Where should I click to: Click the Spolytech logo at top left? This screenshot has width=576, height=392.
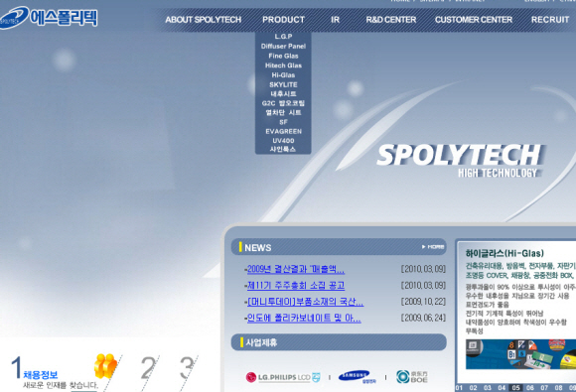pyautogui.click(x=49, y=17)
